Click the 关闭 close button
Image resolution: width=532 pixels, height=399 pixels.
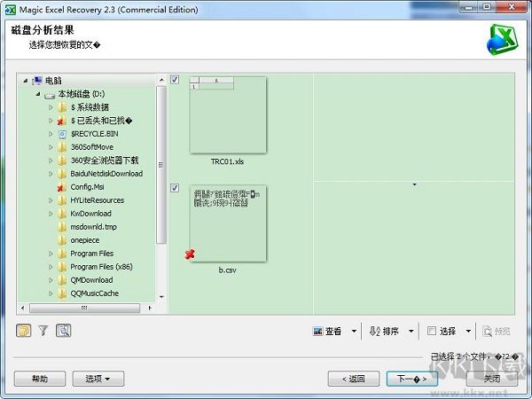tap(492, 379)
